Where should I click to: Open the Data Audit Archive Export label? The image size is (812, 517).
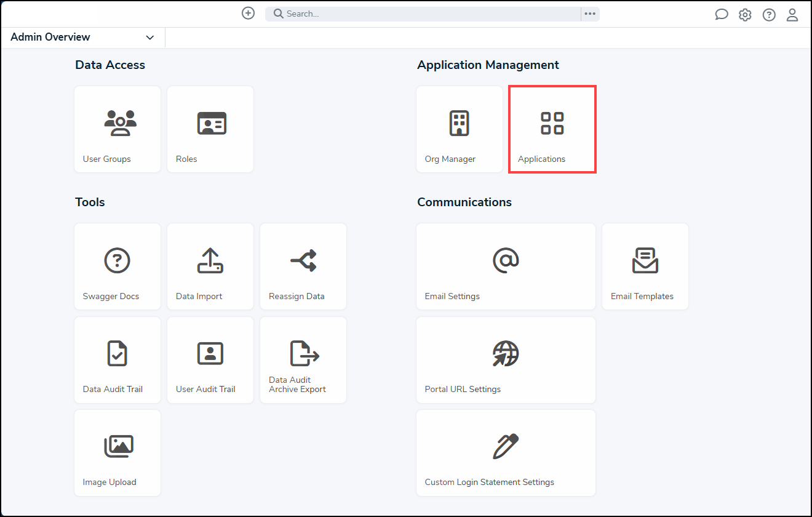(x=298, y=385)
